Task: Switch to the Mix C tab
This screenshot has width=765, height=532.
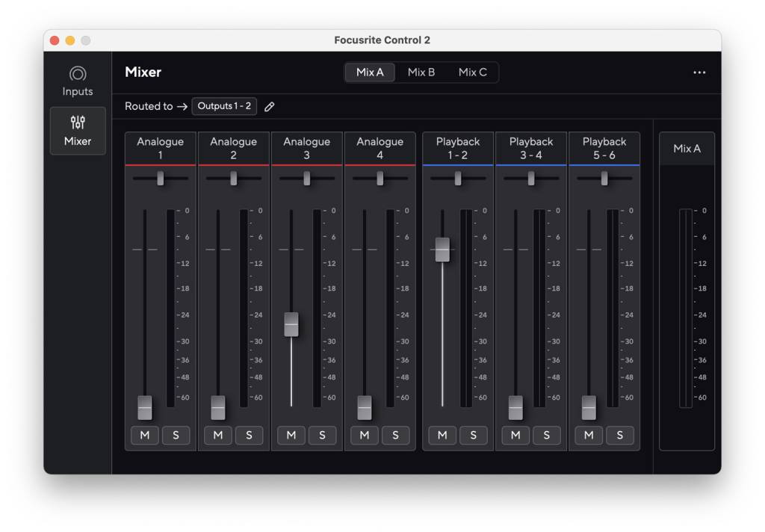Action: 473,72
